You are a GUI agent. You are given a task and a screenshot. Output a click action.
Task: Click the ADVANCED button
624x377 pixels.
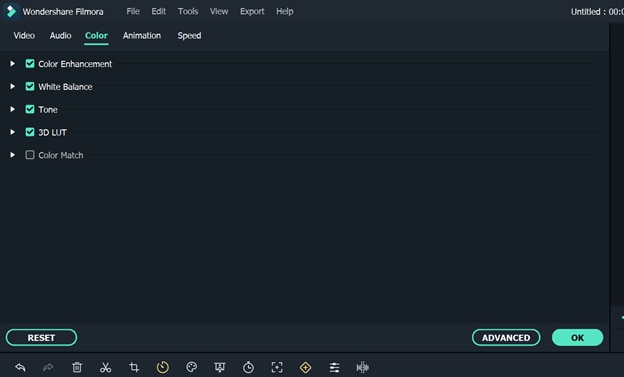click(x=506, y=338)
